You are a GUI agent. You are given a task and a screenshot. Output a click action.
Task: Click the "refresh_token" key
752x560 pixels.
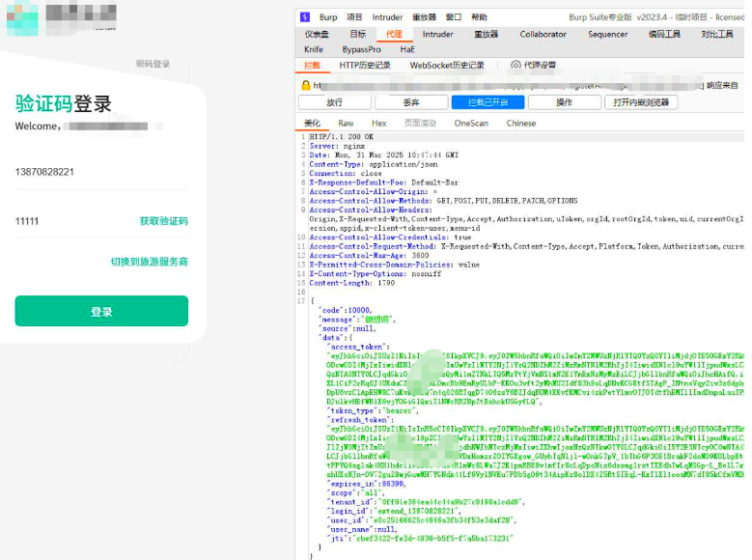[x=360, y=419]
